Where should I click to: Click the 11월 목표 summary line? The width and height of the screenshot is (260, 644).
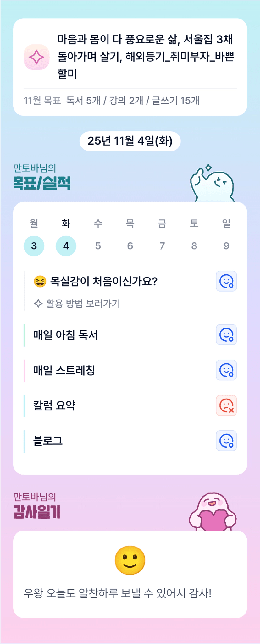coord(111,101)
